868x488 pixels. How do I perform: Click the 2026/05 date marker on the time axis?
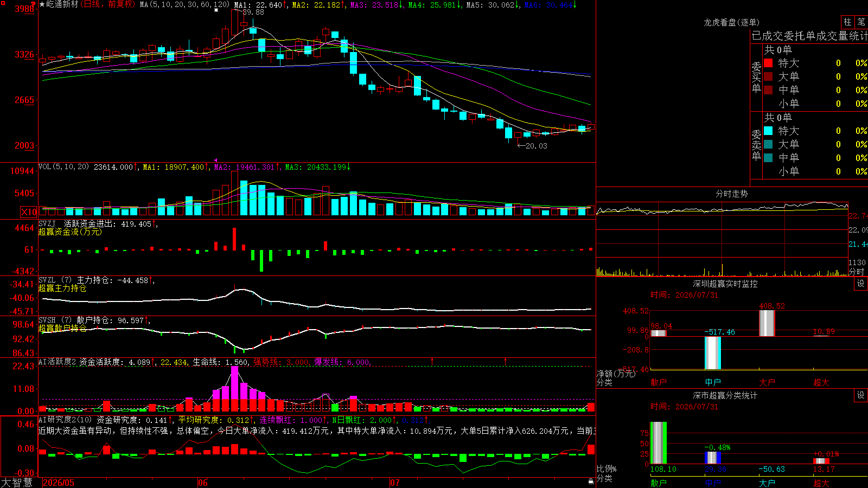(59, 483)
